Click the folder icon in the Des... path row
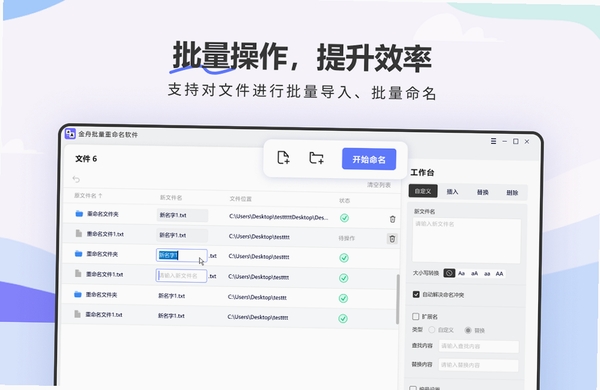Viewport: 600px width, 390px height. pyautogui.click(x=79, y=214)
